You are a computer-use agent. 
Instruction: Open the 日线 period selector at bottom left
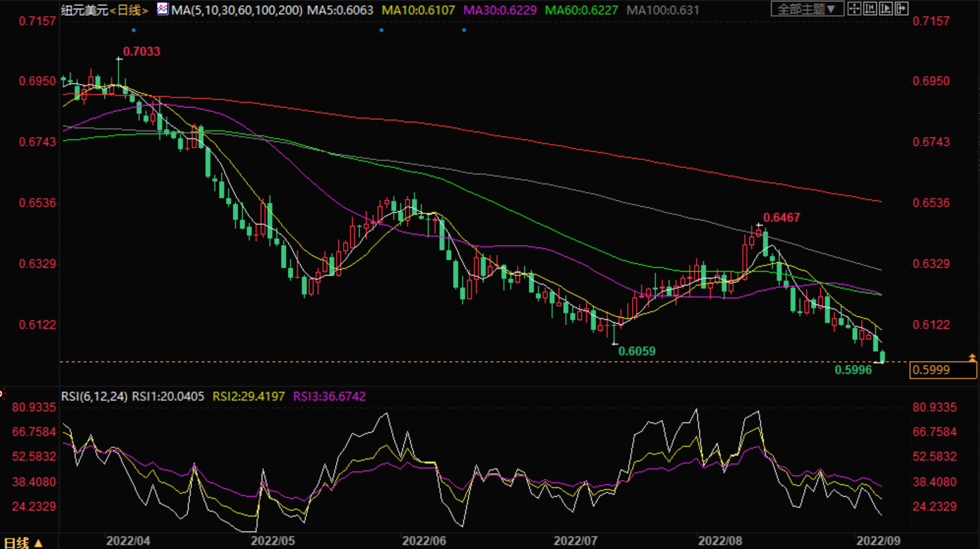pyautogui.click(x=24, y=542)
